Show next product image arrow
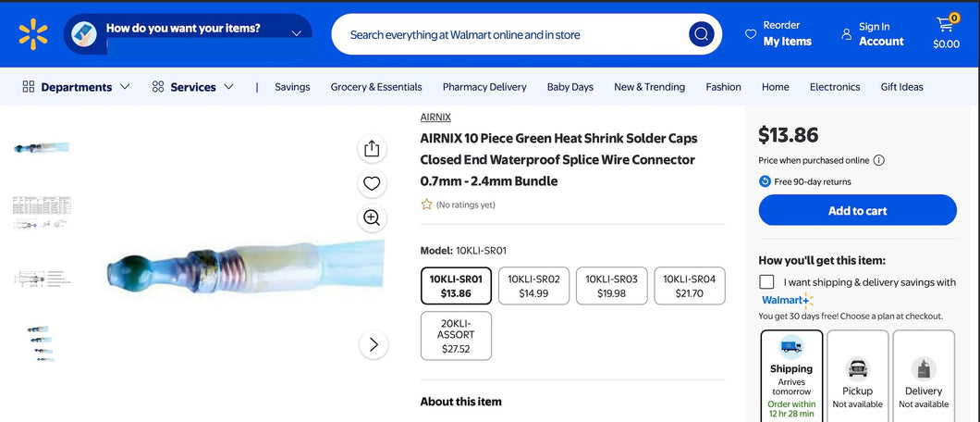Image resolution: width=980 pixels, height=422 pixels. [x=373, y=344]
